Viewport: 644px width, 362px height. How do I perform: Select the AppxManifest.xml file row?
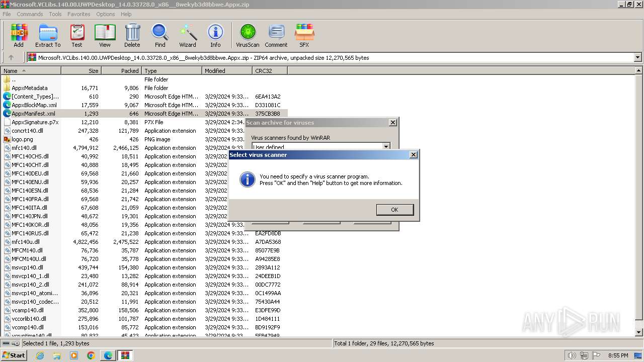pyautogui.click(x=144, y=114)
